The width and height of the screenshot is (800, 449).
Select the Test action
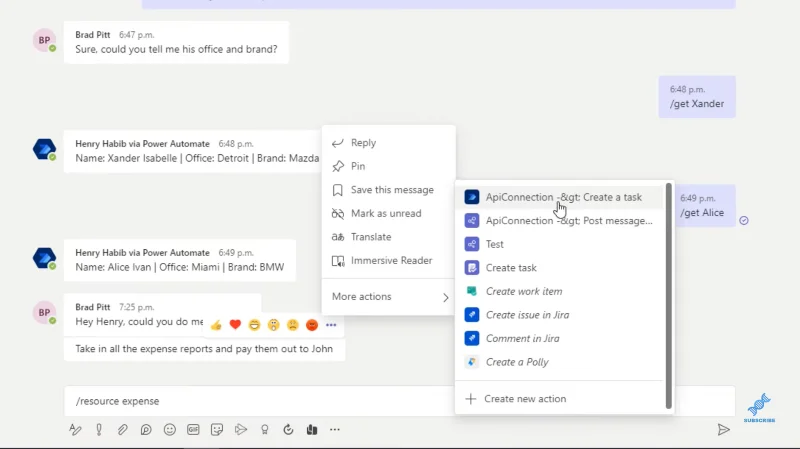pyautogui.click(x=560, y=244)
